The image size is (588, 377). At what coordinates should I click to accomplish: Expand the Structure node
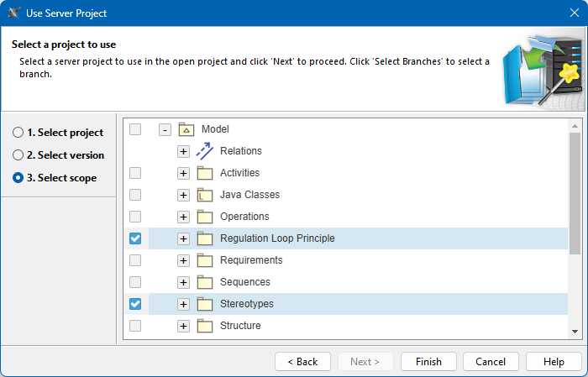pyautogui.click(x=183, y=326)
